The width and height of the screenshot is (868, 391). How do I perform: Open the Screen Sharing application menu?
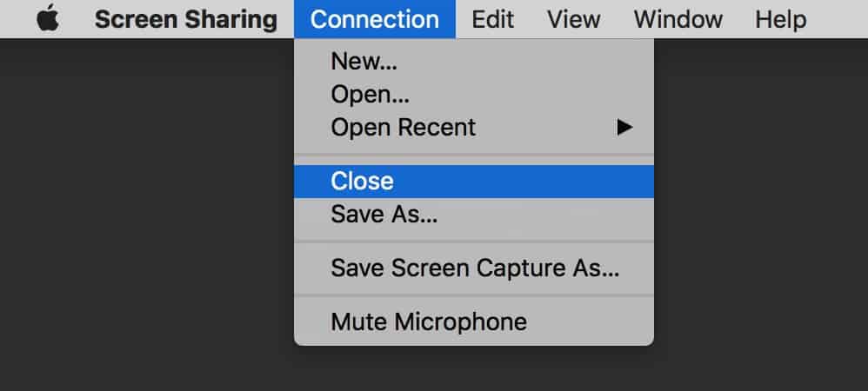[x=185, y=19]
